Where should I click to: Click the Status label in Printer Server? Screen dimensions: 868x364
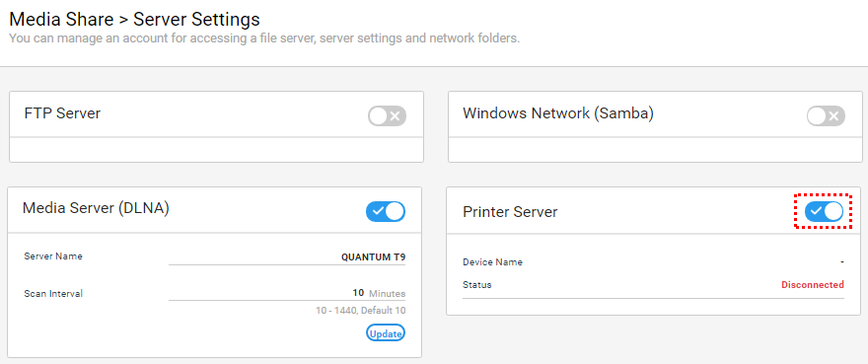click(476, 285)
